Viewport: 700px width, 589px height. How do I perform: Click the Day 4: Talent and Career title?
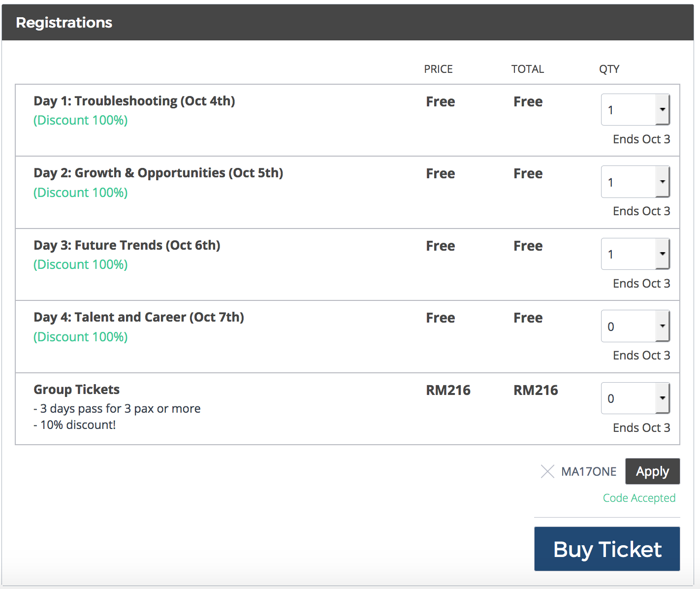139,317
